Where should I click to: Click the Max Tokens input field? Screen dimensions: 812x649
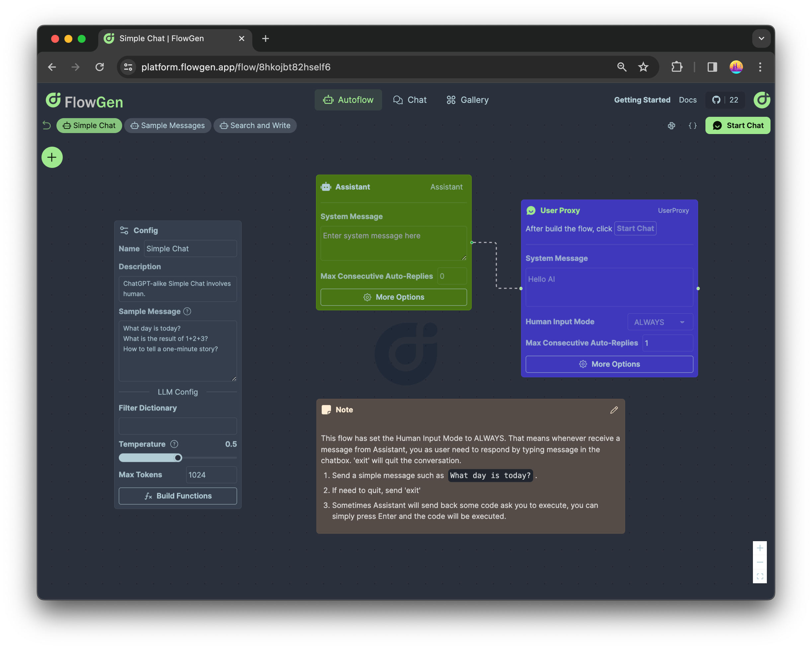coord(211,475)
